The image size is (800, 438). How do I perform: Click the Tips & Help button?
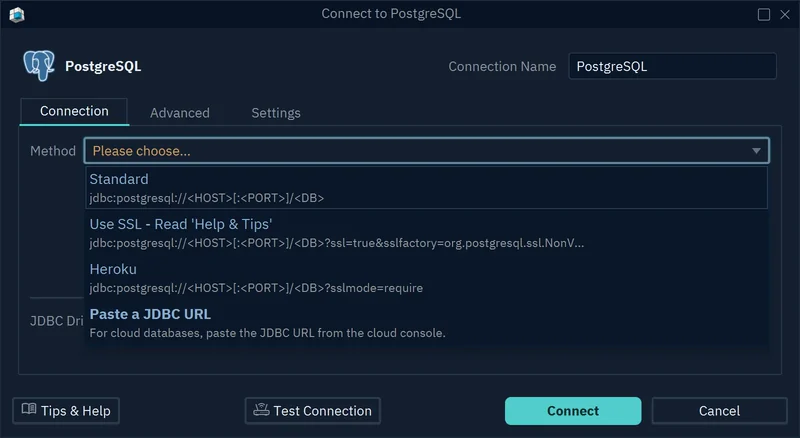(66, 410)
